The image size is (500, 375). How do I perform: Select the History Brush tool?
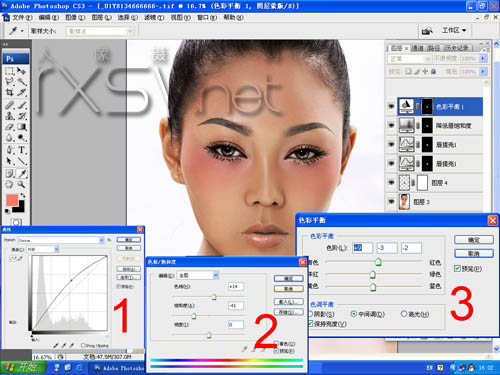(22, 116)
